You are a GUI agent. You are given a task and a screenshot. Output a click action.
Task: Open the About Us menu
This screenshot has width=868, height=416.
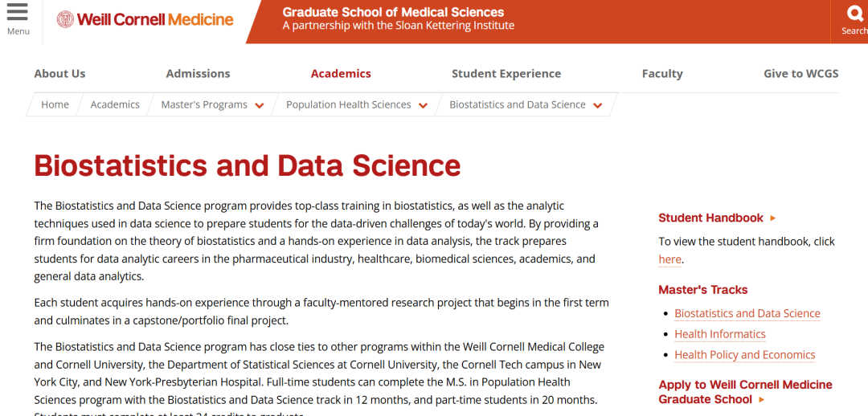(x=59, y=73)
